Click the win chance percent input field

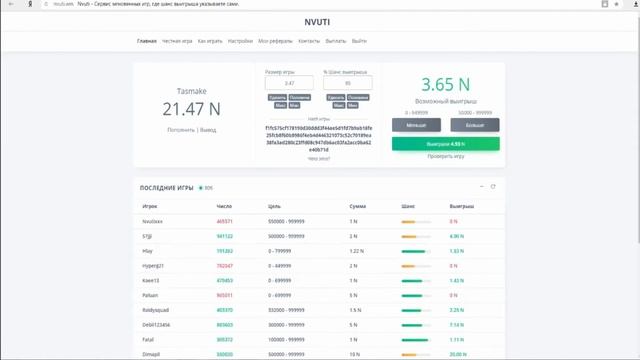(348, 83)
